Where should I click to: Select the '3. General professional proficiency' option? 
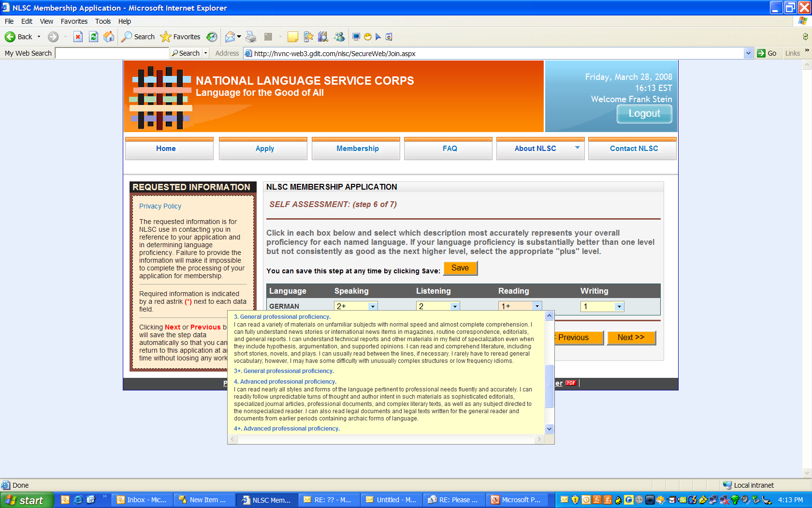pos(282,317)
